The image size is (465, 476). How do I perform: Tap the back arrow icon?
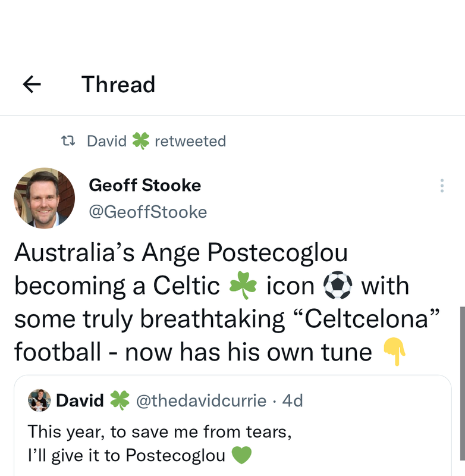[x=32, y=85]
